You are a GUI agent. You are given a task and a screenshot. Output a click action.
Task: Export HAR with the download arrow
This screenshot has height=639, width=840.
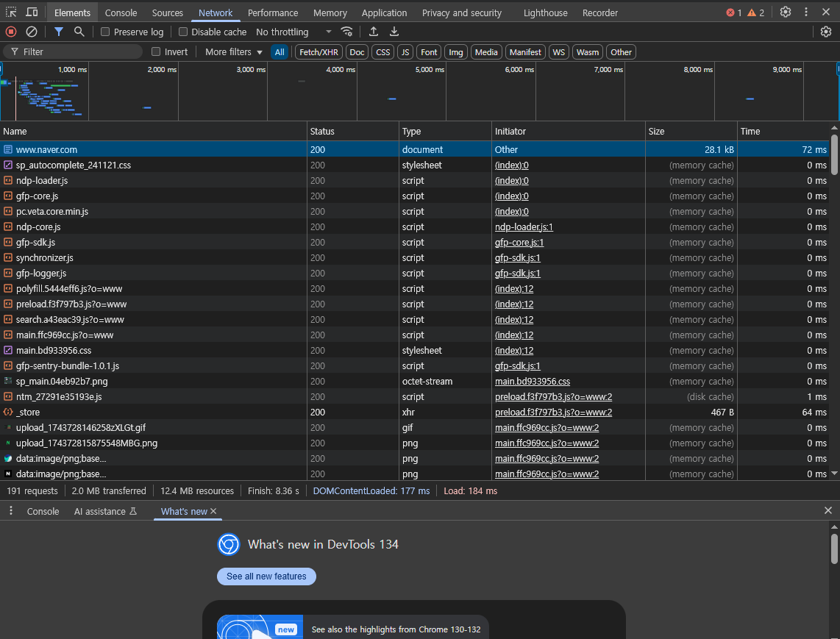coord(394,32)
